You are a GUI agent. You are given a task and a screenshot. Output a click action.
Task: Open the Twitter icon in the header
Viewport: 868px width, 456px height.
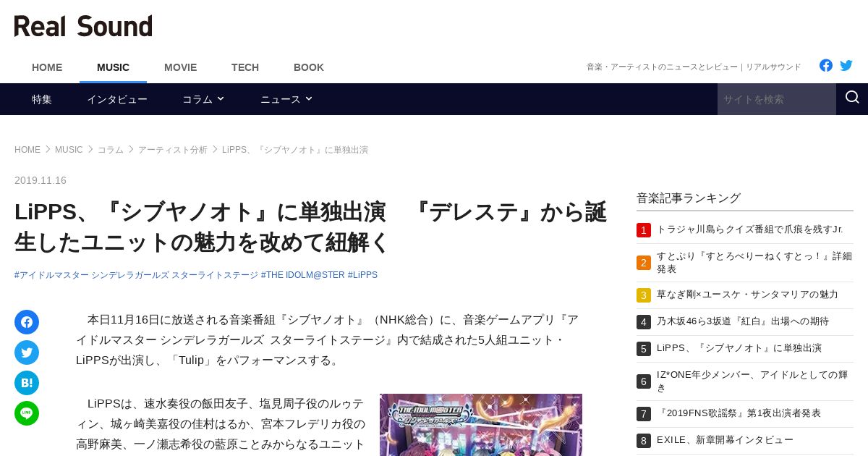click(846, 66)
